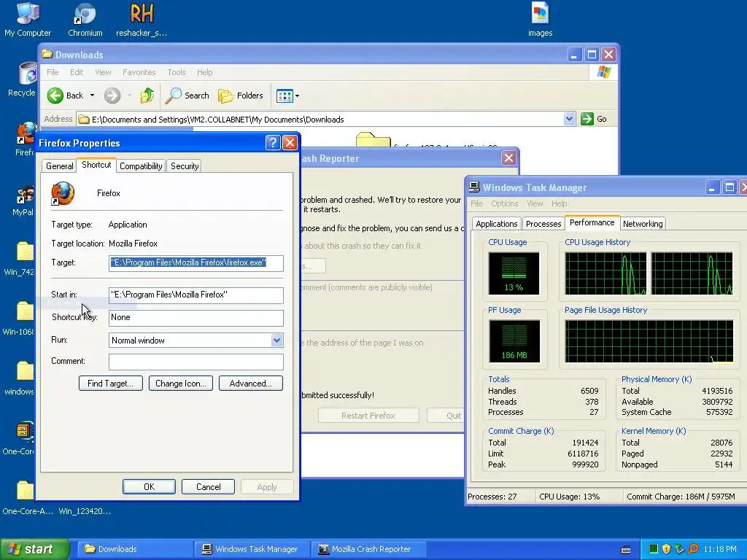747x560 pixels.
Task: Click the green CPU meter tray icon
Action: pos(653,549)
